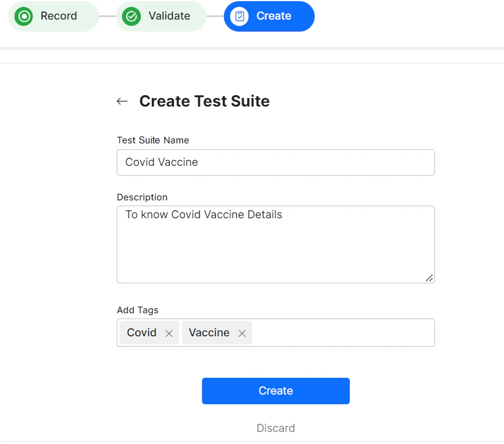
Task: Click the Test Suite Name field
Action: pyautogui.click(x=276, y=162)
